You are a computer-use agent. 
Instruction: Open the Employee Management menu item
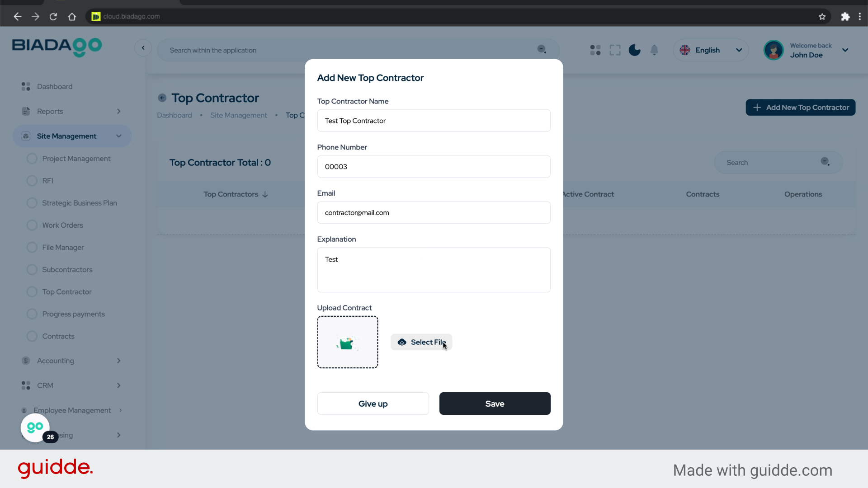tap(72, 410)
